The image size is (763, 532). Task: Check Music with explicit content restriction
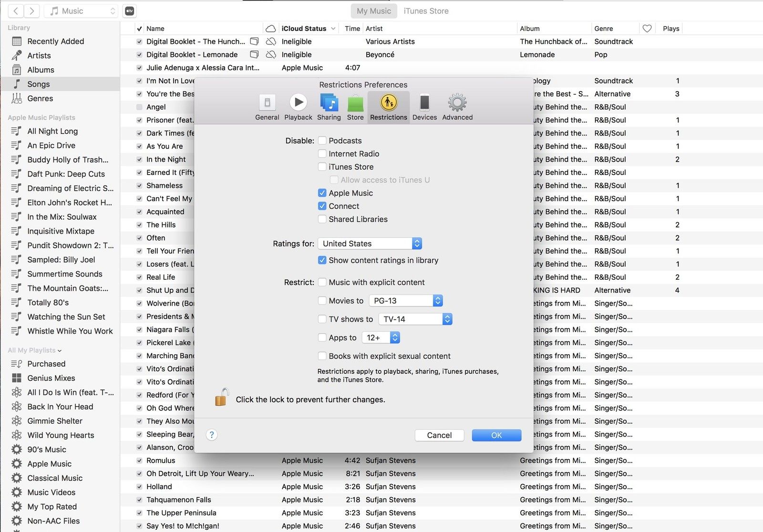(322, 282)
